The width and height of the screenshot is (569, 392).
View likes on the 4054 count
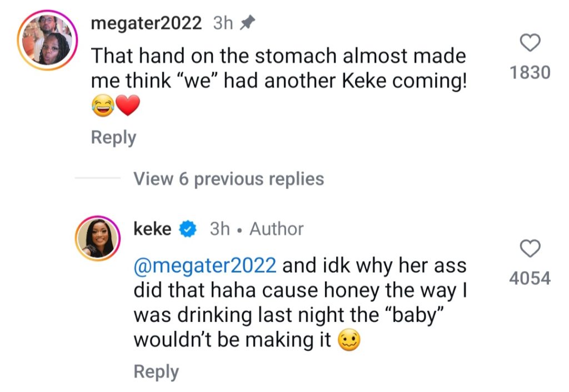pyautogui.click(x=530, y=278)
